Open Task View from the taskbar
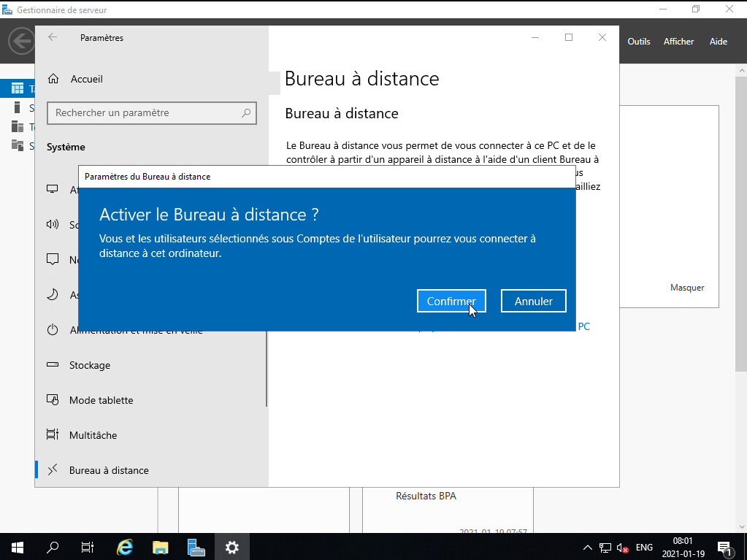The height and width of the screenshot is (560, 747). (88, 547)
